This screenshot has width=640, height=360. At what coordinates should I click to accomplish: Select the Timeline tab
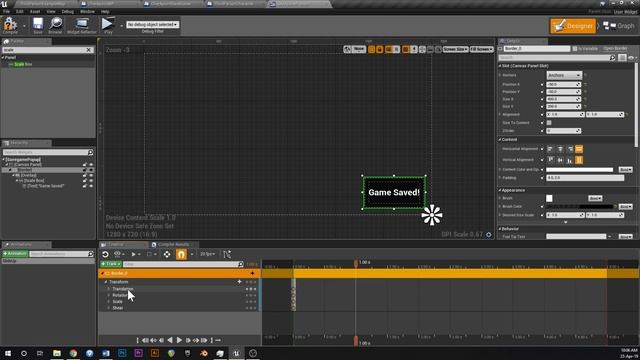tap(116, 244)
